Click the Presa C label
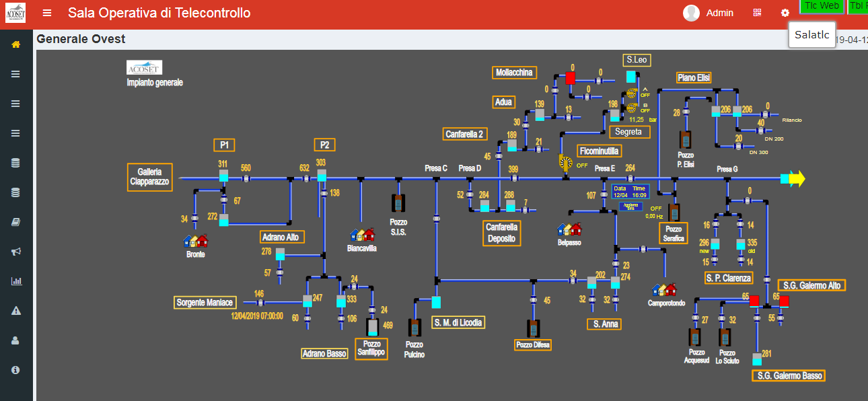The height and width of the screenshot is (401, 868). 436,168
